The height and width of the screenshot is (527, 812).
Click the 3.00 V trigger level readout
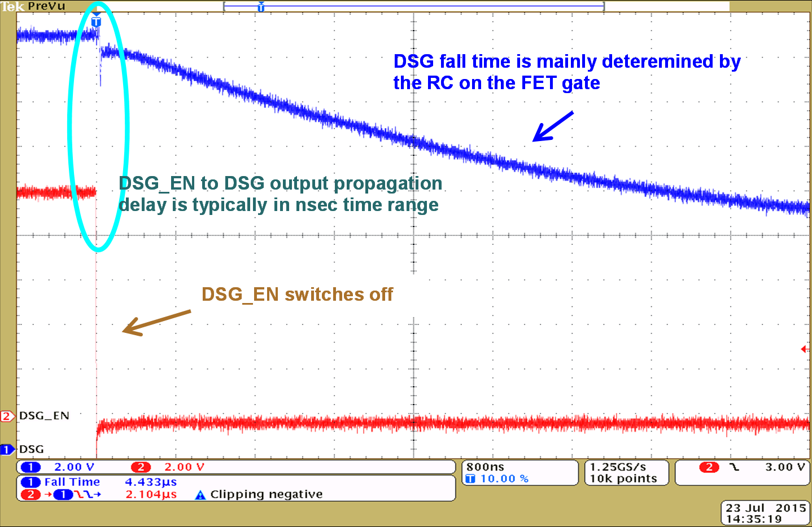click(784, 467)
